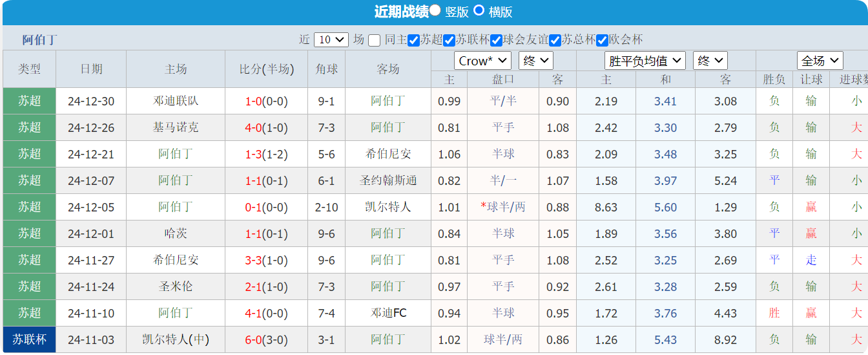Image resolution: width=868 pixels, height=355 pixels.
Task: Expand the 终 dropdown beside 胜平负均值
Action: [x=710, y=61]
